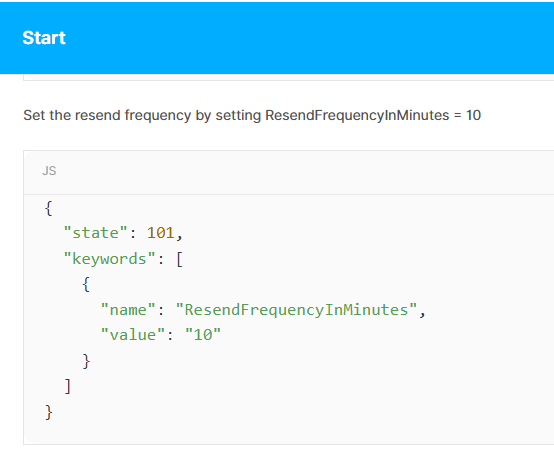Click the "name" key in code

click(128, 310)
